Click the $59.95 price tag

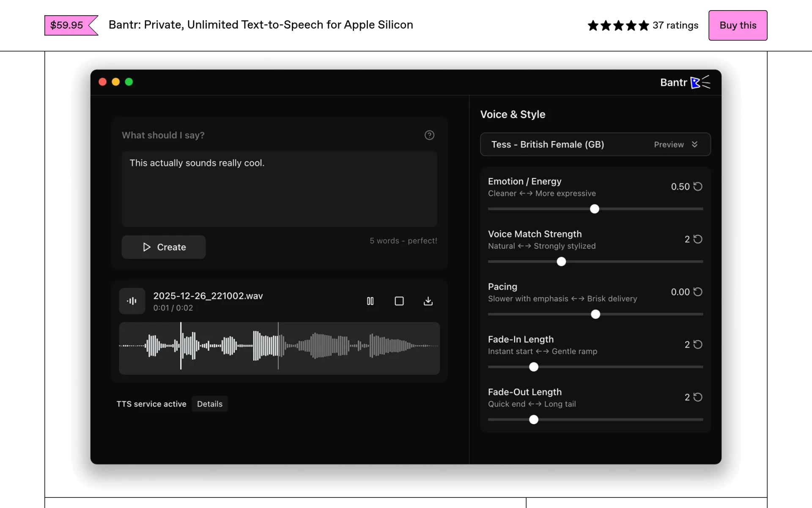71,25
